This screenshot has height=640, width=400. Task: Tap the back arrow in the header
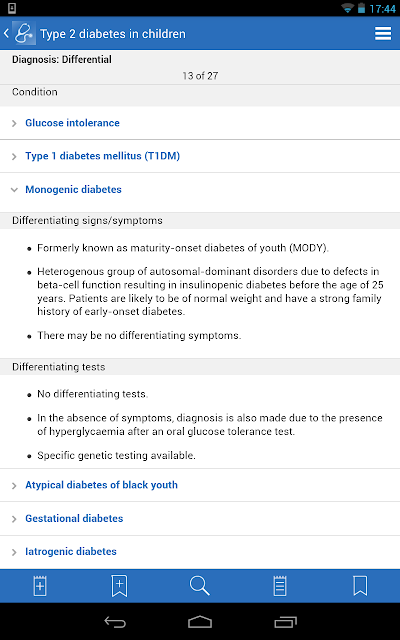tap(6, 33)
